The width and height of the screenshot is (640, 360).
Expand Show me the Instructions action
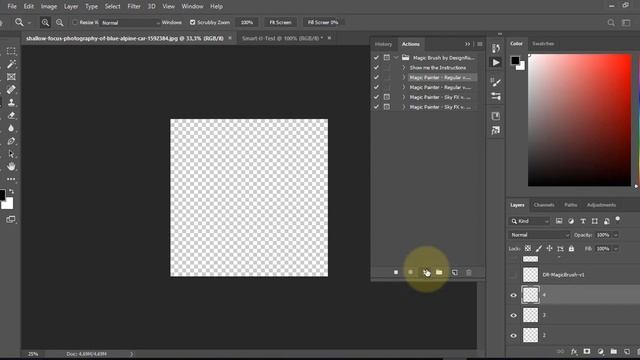tap(404, 68)
